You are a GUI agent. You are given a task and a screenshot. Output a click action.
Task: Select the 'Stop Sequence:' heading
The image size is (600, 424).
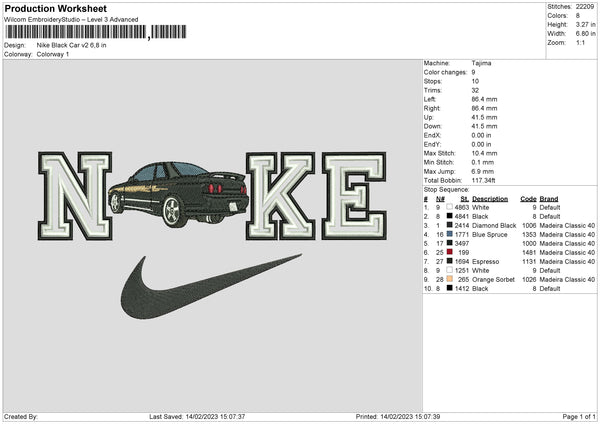click(446, 190)
